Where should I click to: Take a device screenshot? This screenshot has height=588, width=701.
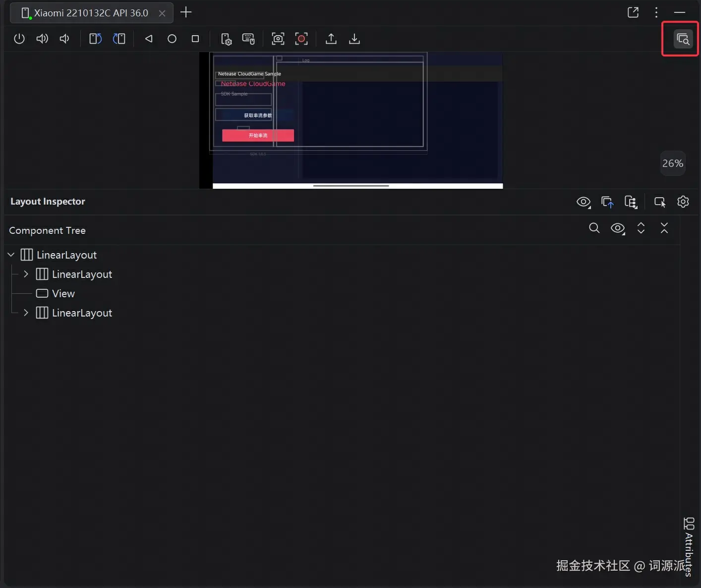[x=278, y=39]
